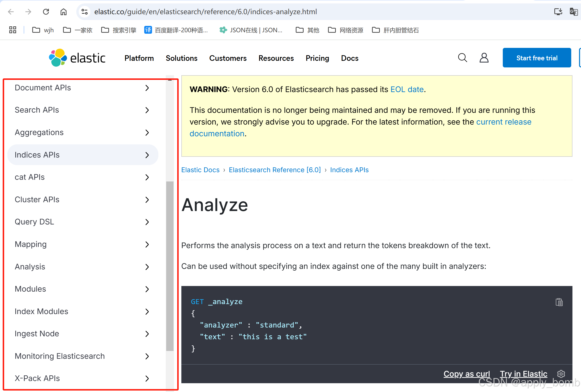Open Google Translate extension icon
Image resolution: width=581 pixels, height=392 pixels.
click(x=573, y=11)
